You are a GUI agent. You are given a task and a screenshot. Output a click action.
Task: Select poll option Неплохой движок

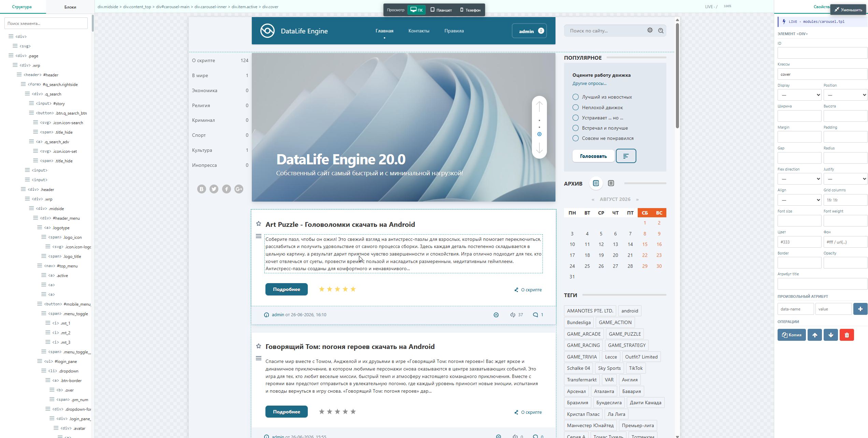click(576, 107)
